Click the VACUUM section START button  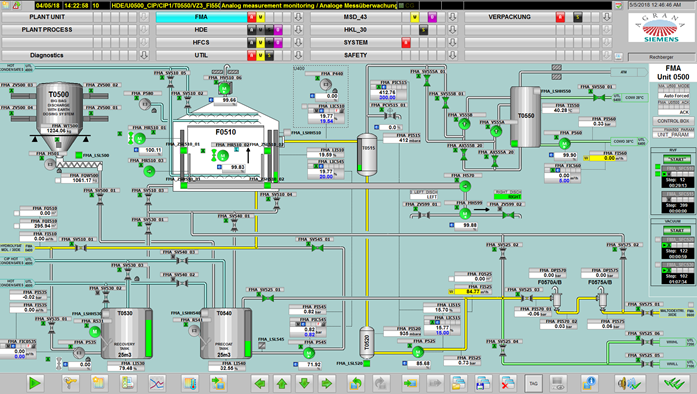677,230
